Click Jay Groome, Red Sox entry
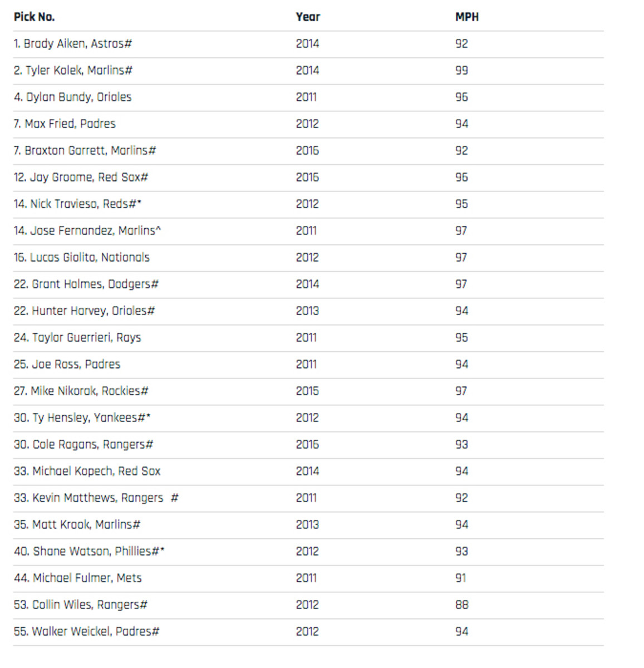This screenshot has width=644, height=668. coord(81,177)
